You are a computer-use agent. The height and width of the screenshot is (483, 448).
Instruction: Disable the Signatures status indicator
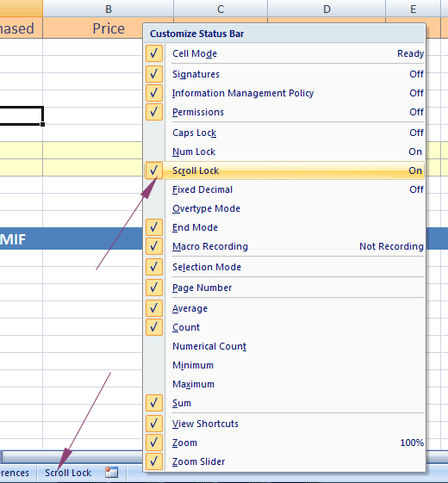284,74
